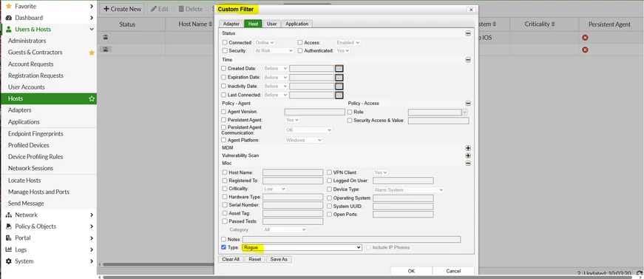The height and width of the screenshot is (279, 644).
Task: Click the Network topology icon
Action: click(x=8, y=215)
